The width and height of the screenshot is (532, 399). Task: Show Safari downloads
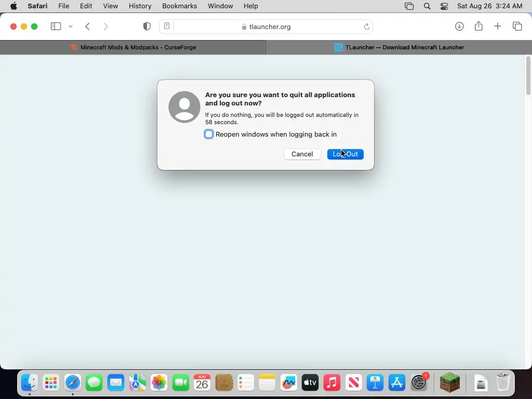coord(459,26)
